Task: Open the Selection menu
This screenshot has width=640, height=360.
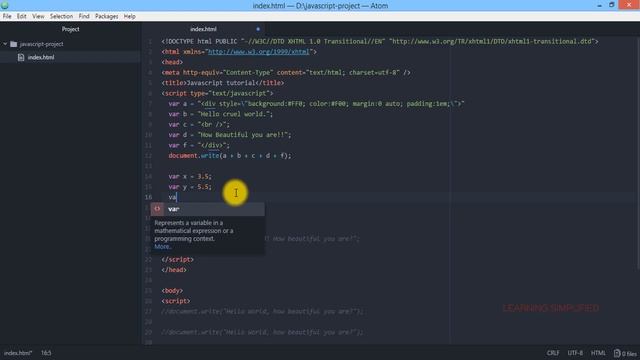Action: click(x=61, y=16)
